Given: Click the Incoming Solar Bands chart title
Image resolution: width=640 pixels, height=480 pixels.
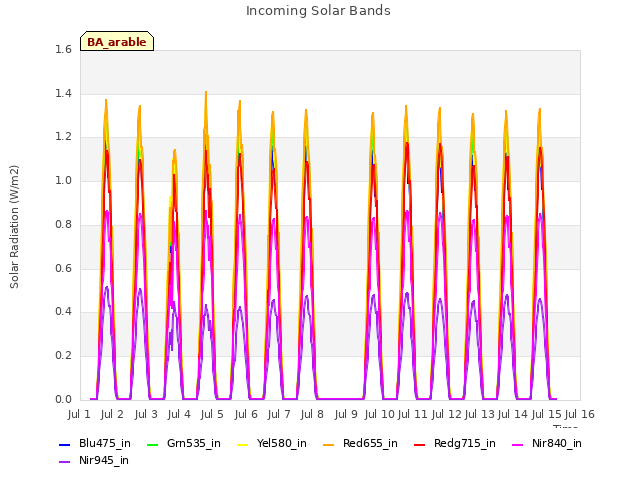Looking at the screenshot, I should pos(318,11).
